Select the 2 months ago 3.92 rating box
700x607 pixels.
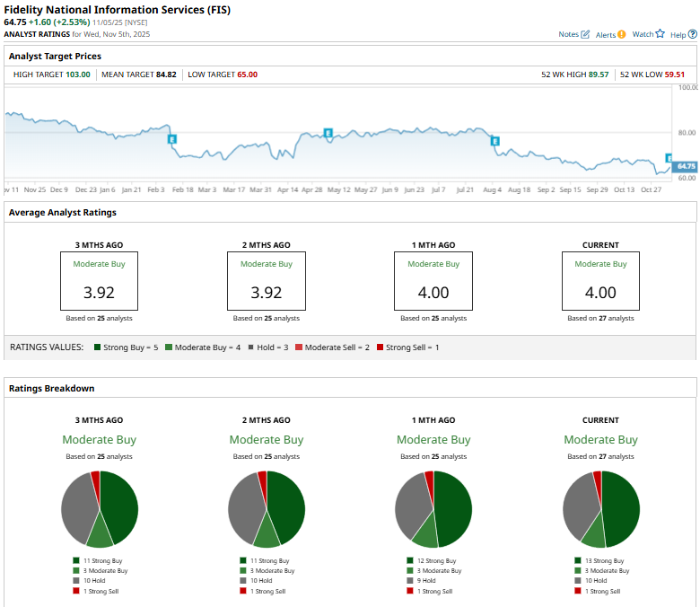pyautogui.click(x=266, y=281)
